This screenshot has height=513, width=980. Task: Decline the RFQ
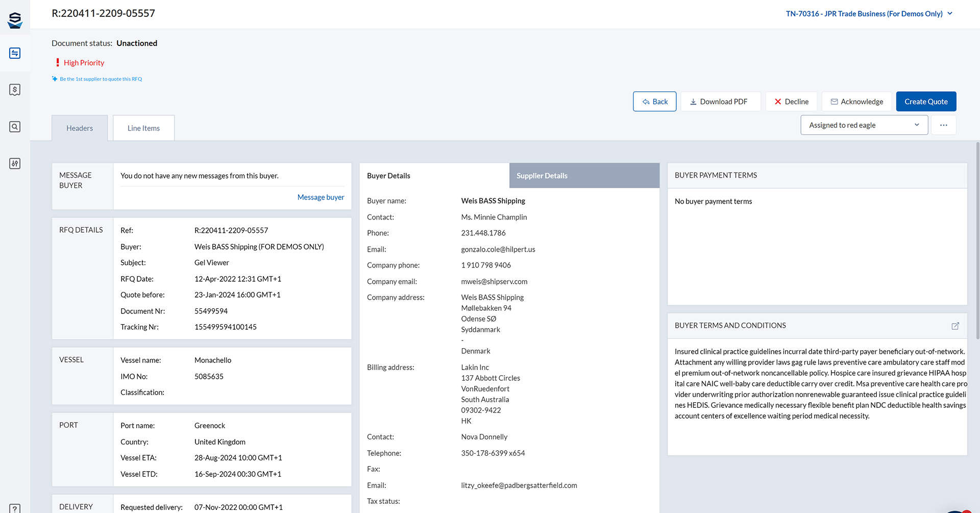click(791, 101)
